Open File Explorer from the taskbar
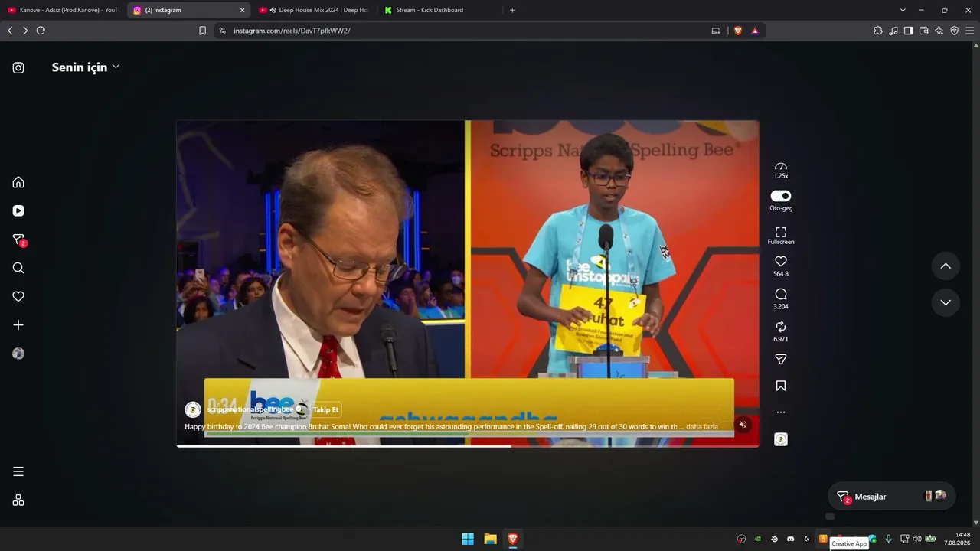This screenshot has width=980, height=551. coord(490,539)
